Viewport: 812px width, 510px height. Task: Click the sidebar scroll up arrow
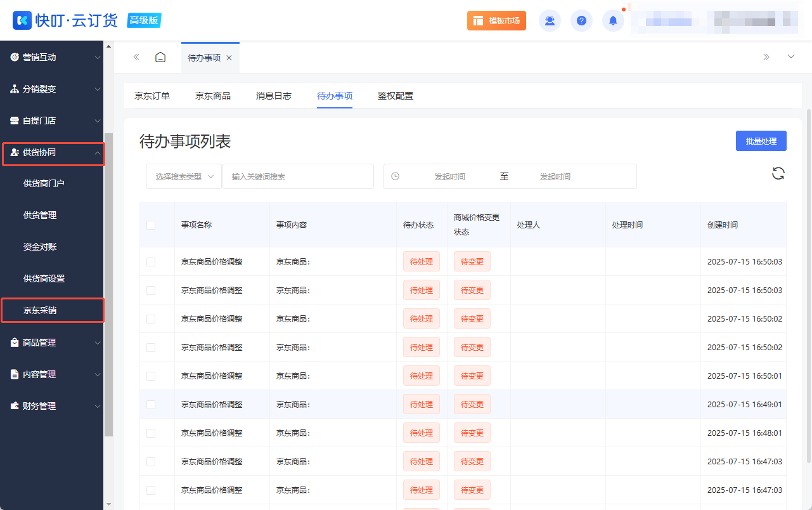(x=108, y=46)
